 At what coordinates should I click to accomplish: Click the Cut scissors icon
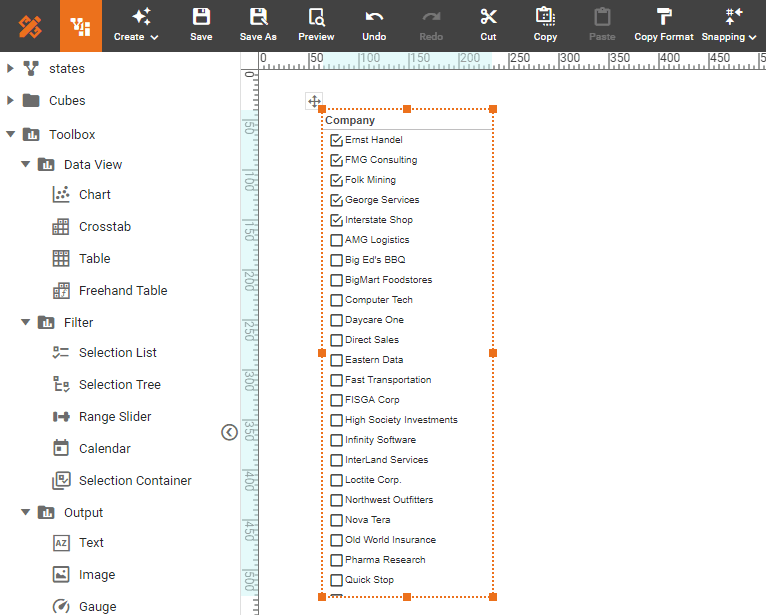488,17
